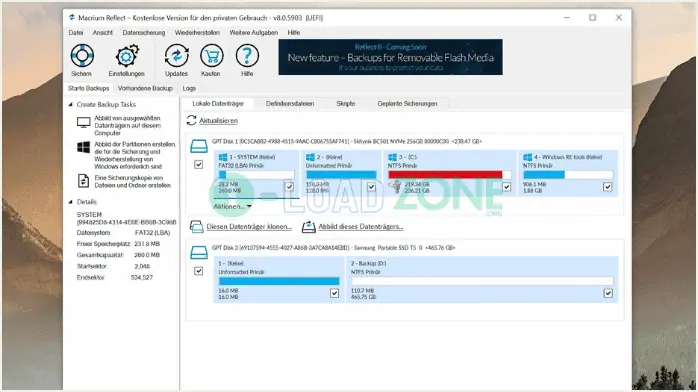
Task: Select the 16.0 MB Unformatted partition block
Action: (279, 279)
